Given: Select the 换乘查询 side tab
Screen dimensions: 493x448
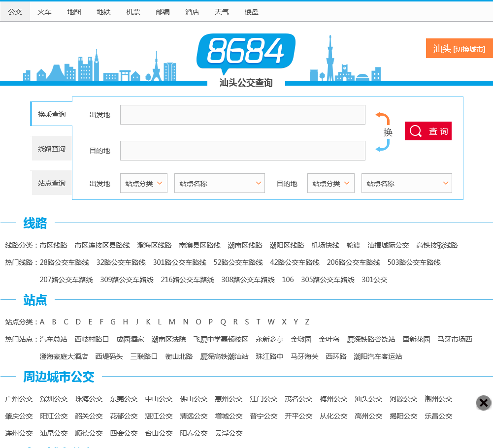Looking at the screenshot, I should (x=52, y=114).
